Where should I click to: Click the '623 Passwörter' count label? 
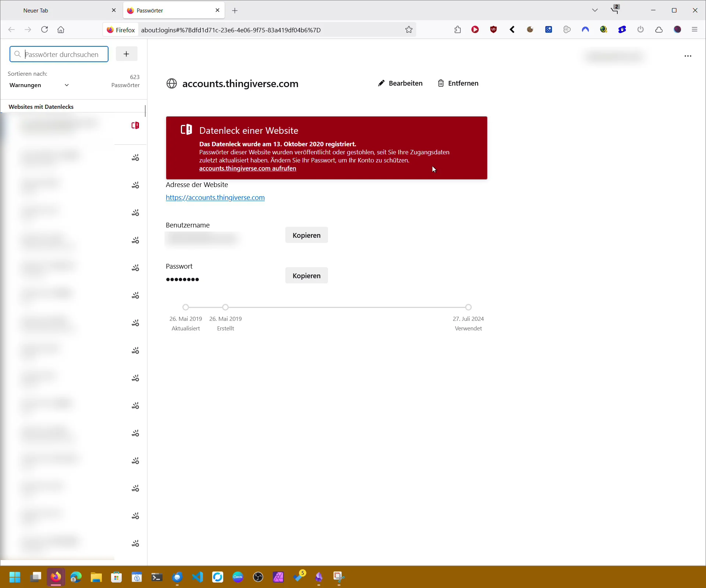pyautogui.click(x=125, y=81)
